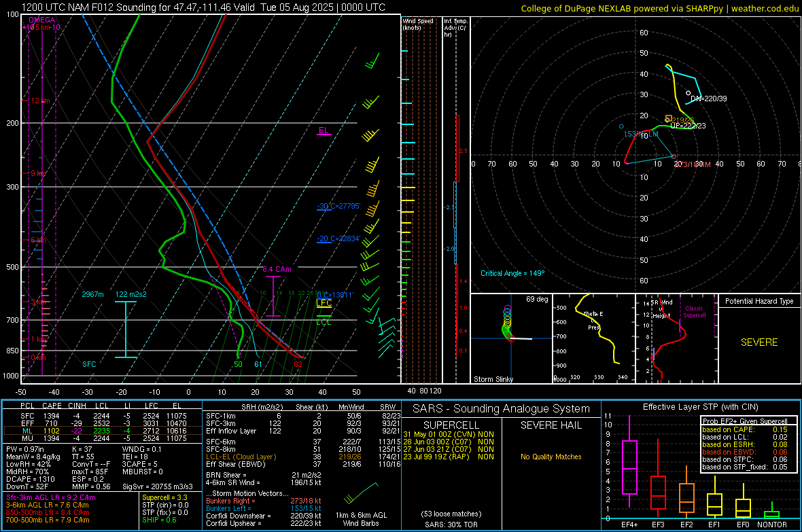Click the 'No Quality Matches' hail text
Screen dimensions: 802x532
click(x=551, y=457)
